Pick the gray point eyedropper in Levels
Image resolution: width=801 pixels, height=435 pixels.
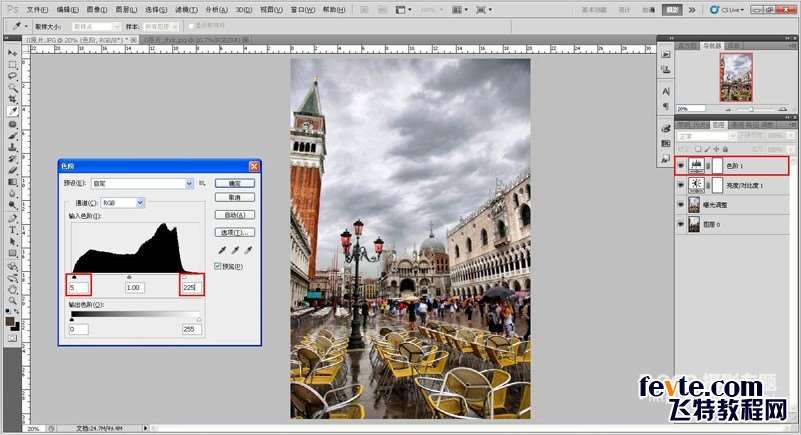235,250
